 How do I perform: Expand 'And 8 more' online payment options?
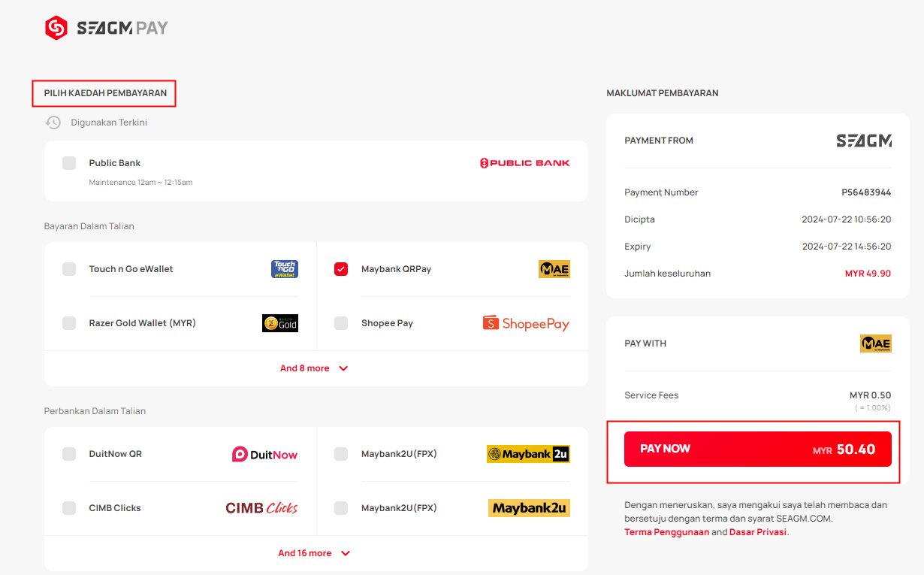314,368
